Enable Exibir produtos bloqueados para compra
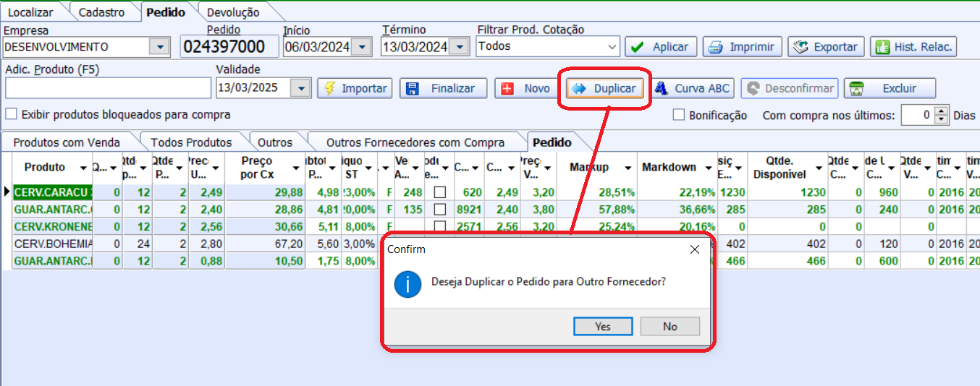The height and width of the screenshot is (386, 980). pyautogui.click(x=11, y=114)
